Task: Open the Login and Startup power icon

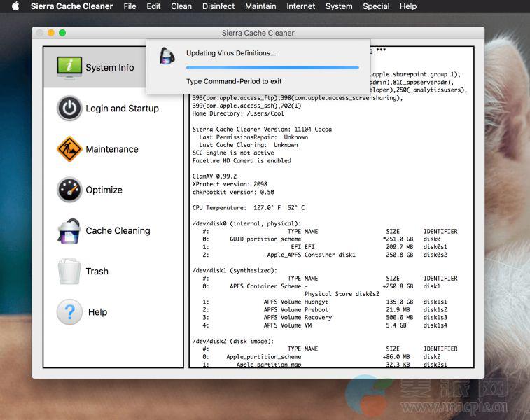Action: click(x=69, y=108)
